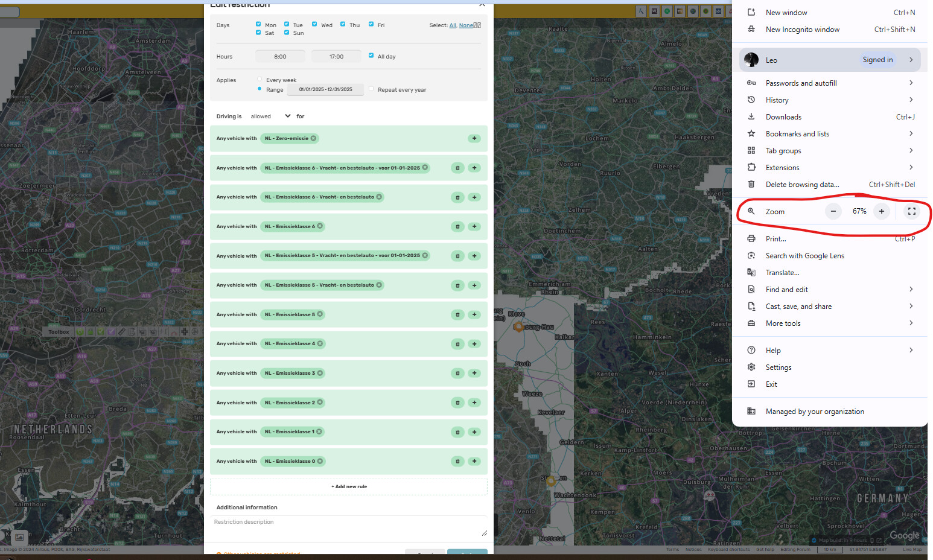The width and height of the screenshot is (933, 560).
Task: Click the date range input field
Action: [325, 89]
